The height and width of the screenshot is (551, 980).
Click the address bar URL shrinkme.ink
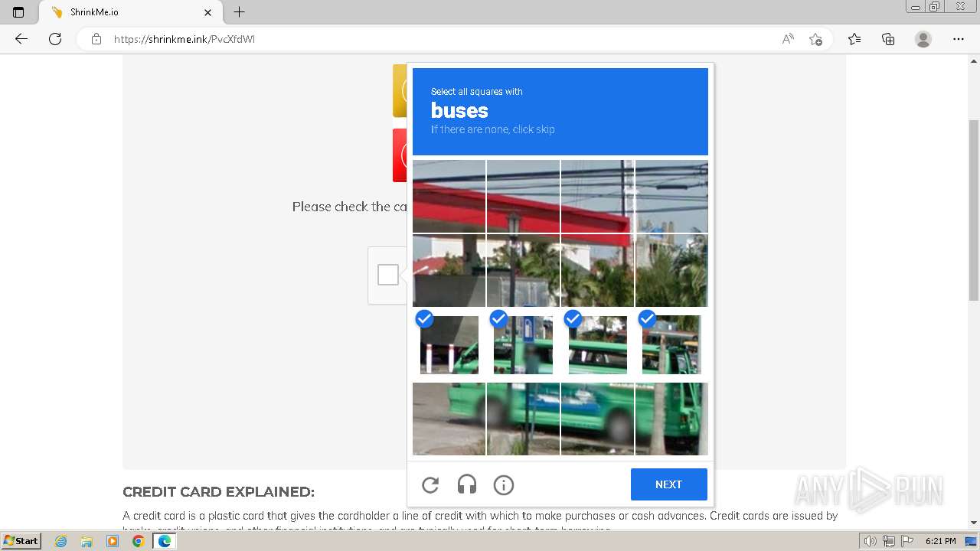point(185,39)
